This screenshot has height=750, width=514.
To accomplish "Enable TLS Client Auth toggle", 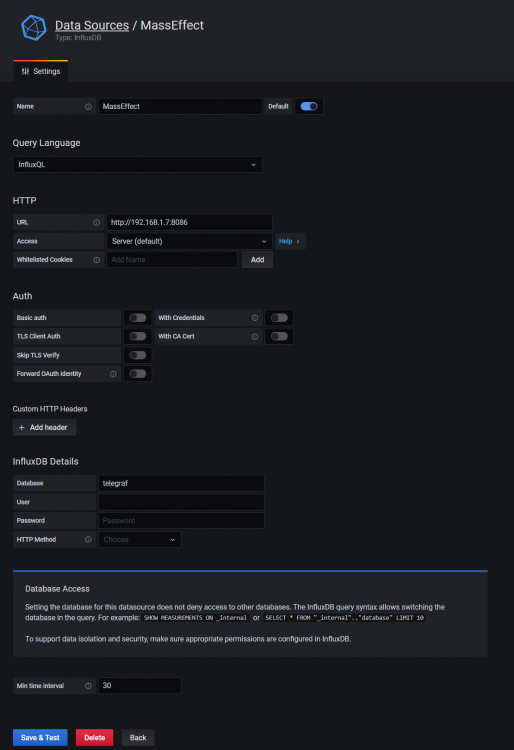I will 138,336.
